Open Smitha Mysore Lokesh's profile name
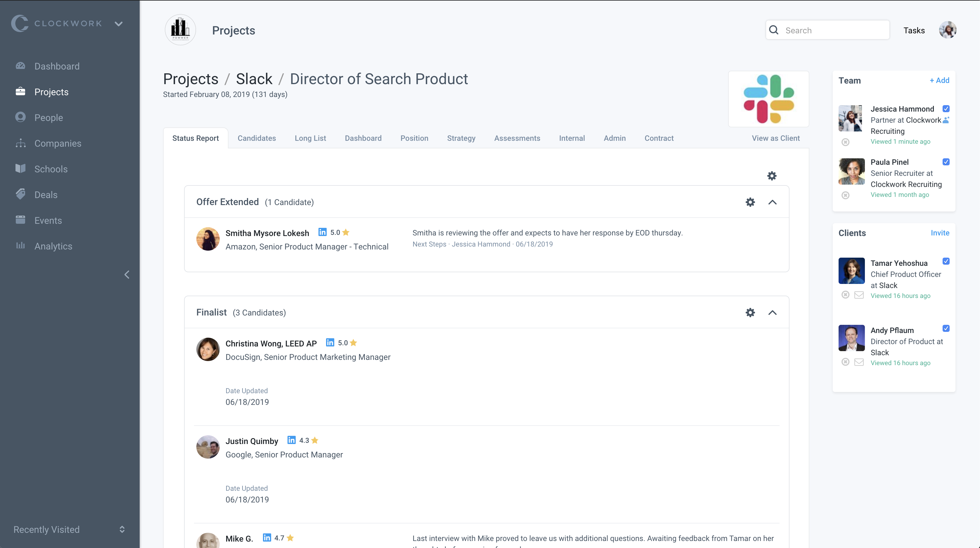Screen dimensions: 980x548 (267, 233)
